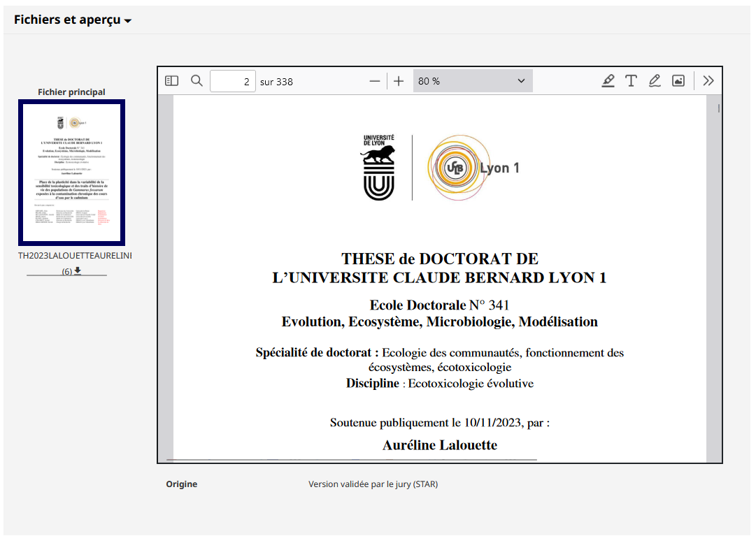Click 'Discipline : Ecotoxicologie évolutive' line
Viewport: 756px width, 536px height.
[440, 384]
